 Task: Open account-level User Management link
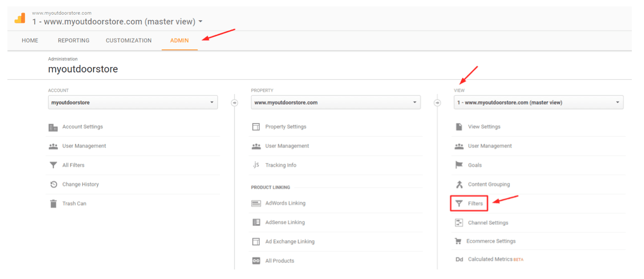(84, 146)
